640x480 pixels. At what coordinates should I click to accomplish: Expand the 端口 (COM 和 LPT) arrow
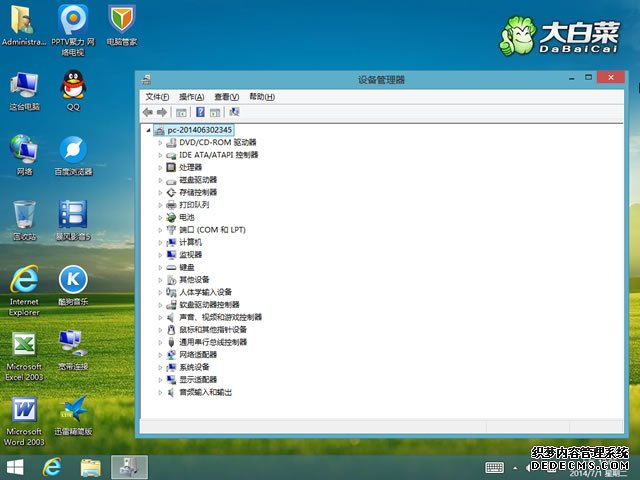[160, 230]
